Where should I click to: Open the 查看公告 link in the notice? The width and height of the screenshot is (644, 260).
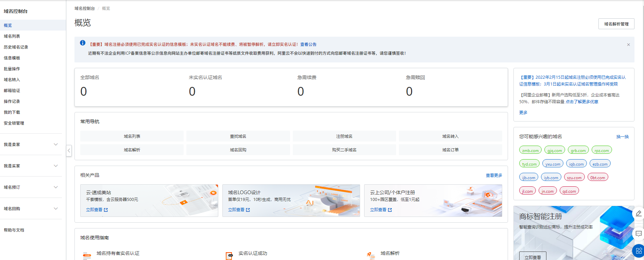click(308, 44)
